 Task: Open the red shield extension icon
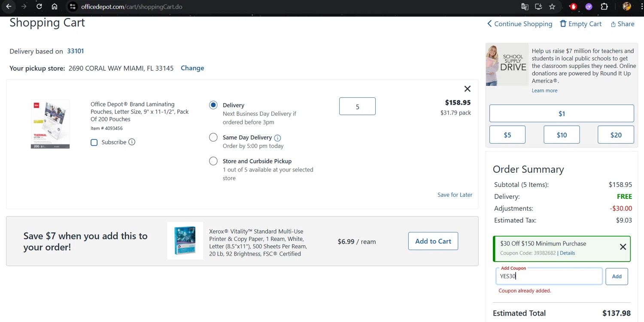click(x=573, y=6)
